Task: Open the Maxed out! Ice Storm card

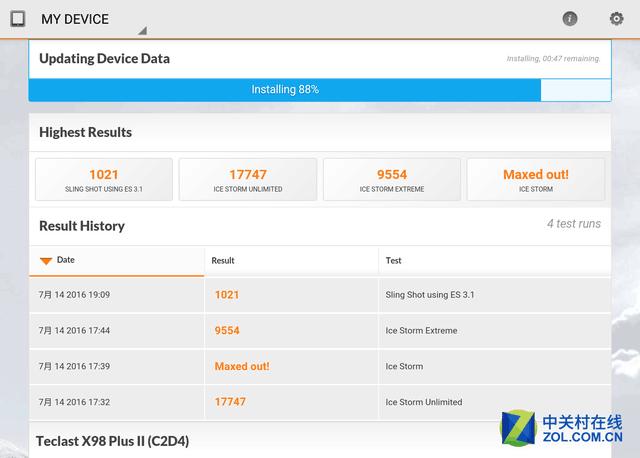Action: click(536, 180)
